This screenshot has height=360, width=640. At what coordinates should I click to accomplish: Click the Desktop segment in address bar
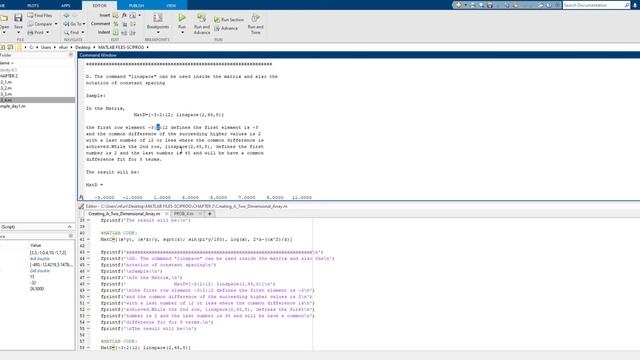[x=83, y=47]
